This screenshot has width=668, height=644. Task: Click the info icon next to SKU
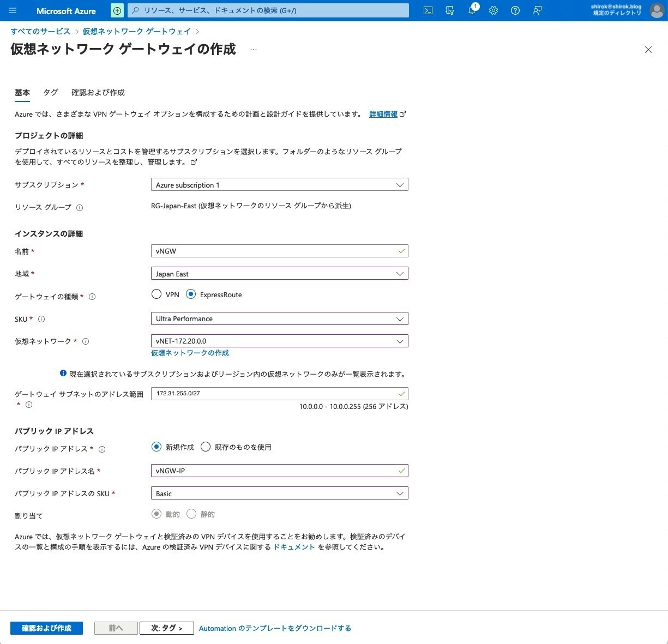click(41, 319)
